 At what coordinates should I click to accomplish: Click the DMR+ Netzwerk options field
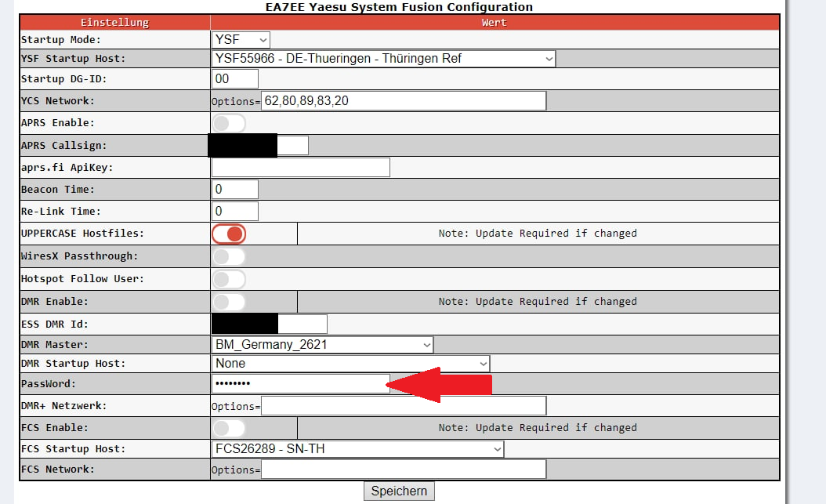coord(404,406)
